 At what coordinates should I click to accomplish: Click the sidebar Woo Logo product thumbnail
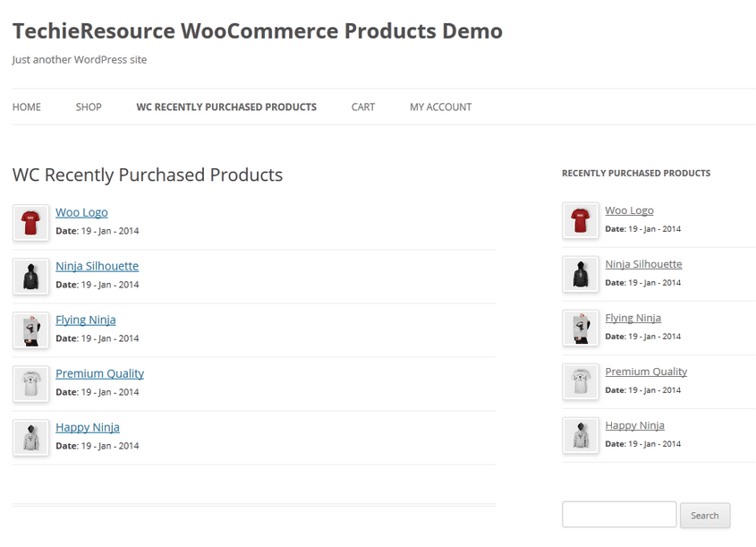(x=581, y=220)
